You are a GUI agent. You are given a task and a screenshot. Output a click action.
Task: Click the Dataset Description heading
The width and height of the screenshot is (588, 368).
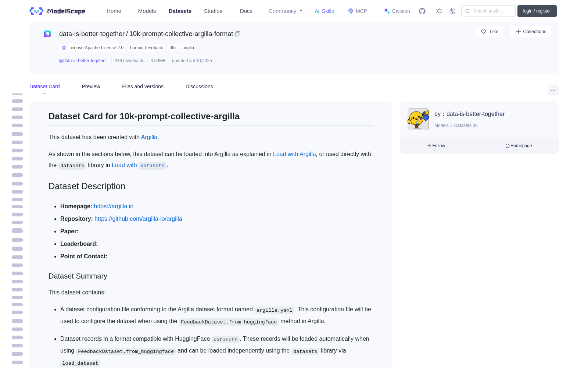(87, 186)
